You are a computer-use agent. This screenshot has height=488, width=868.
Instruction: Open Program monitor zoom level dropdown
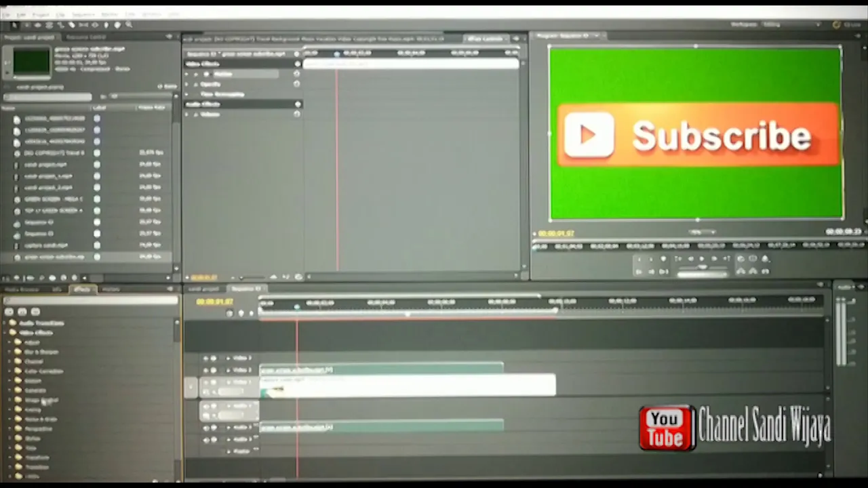(702, 232)
